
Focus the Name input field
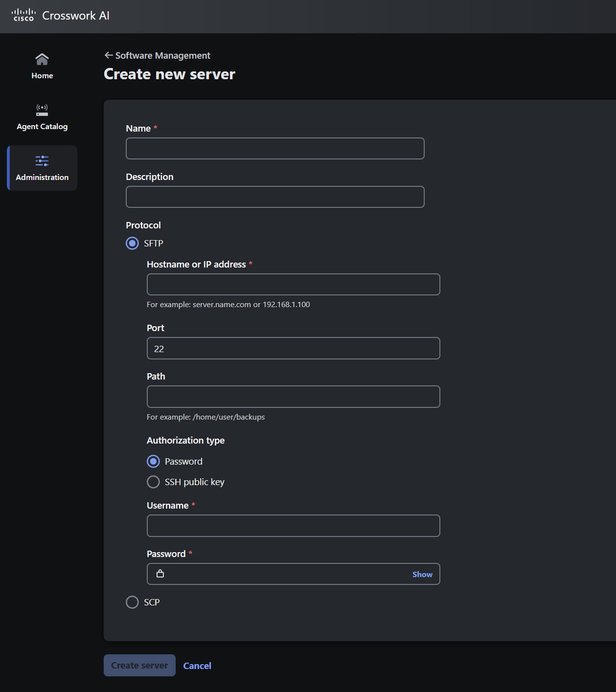(275, 148)
